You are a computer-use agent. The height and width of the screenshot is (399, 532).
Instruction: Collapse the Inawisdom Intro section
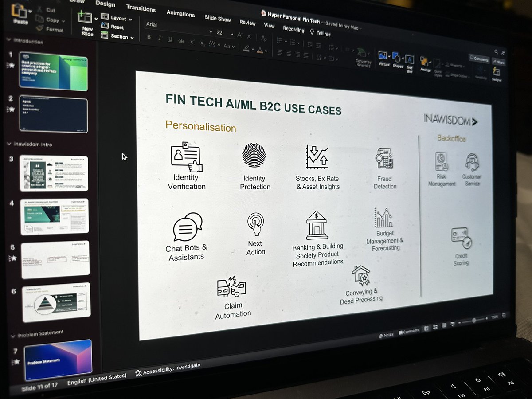(9, 144)
